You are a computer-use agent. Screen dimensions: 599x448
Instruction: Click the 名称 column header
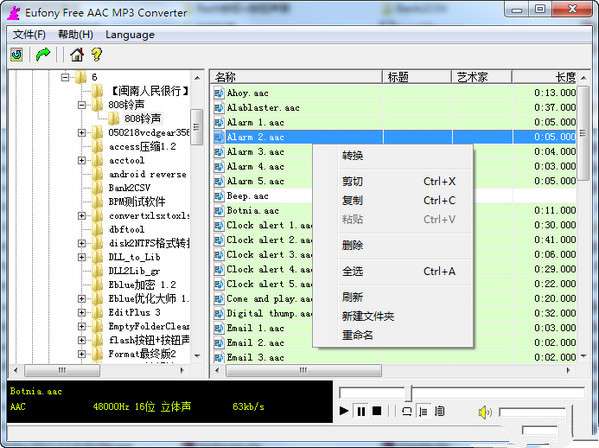[297, 77]
